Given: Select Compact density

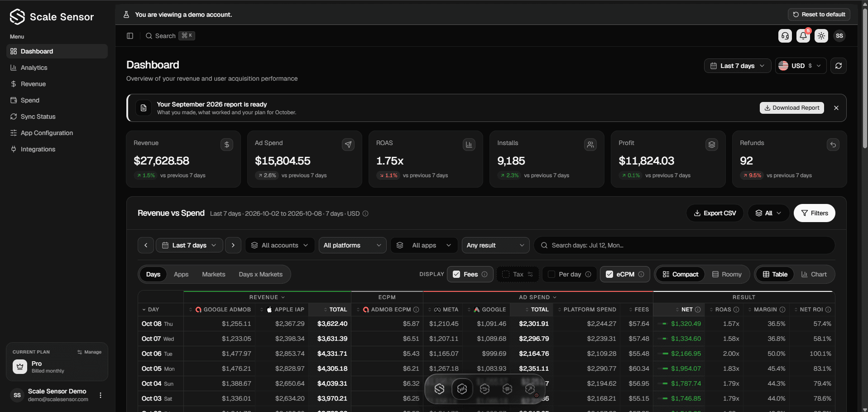Looking at the screenshot, I should coord(680,274).
